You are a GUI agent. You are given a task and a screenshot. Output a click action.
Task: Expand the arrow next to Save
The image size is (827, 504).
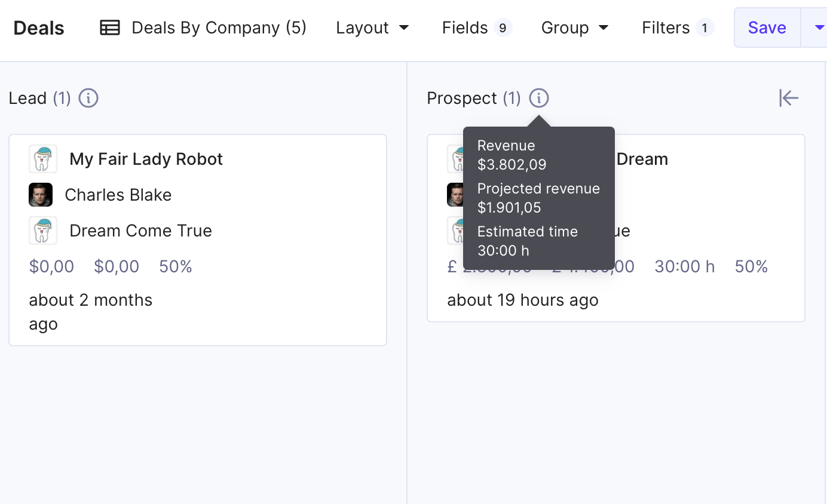point(814,27)
